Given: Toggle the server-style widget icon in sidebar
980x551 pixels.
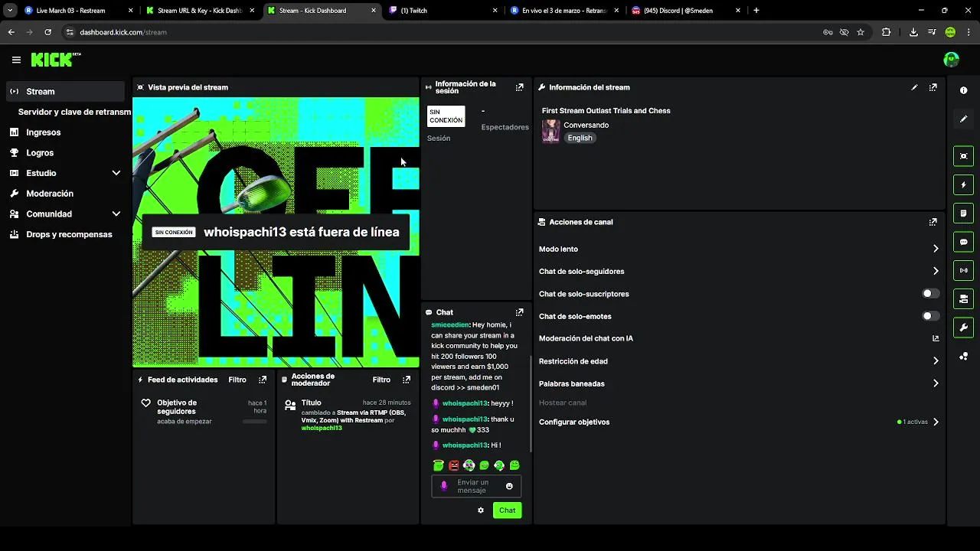Looking at the screenshot, I should pyautogui.click(x=963, y=298).
